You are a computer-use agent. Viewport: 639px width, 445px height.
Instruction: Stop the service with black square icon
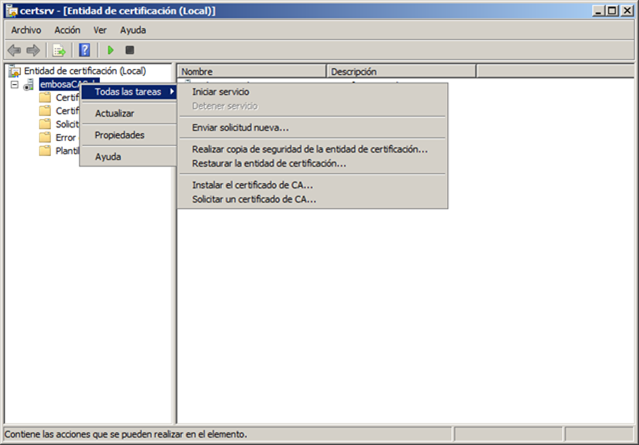(x=129, y=50)
